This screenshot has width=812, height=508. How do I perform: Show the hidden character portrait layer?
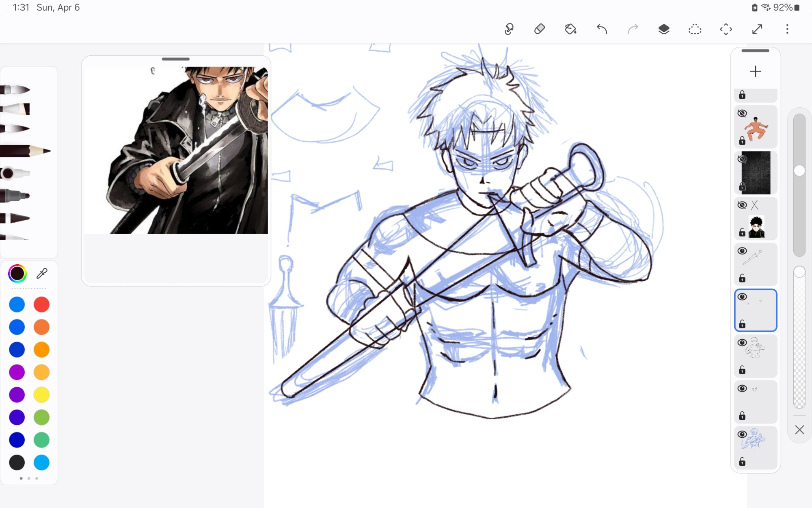[742, 205]
